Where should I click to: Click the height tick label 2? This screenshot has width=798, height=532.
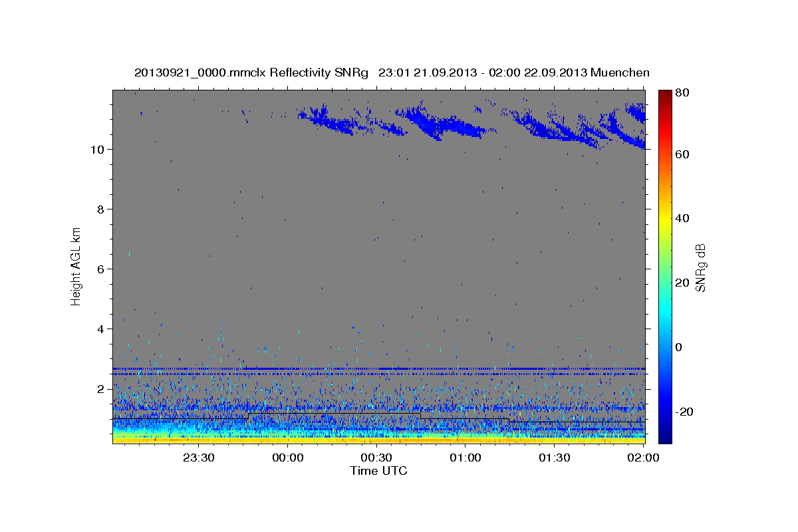(100, 389)
